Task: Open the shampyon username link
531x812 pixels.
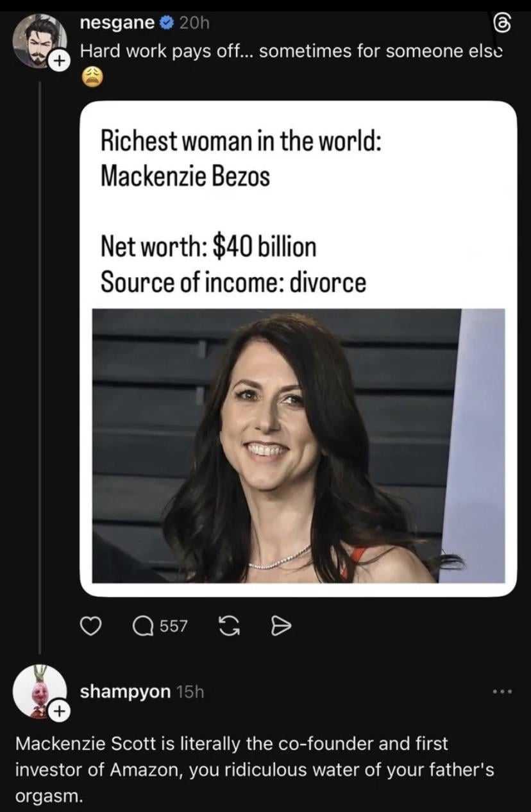Action: tap(124, 691)
